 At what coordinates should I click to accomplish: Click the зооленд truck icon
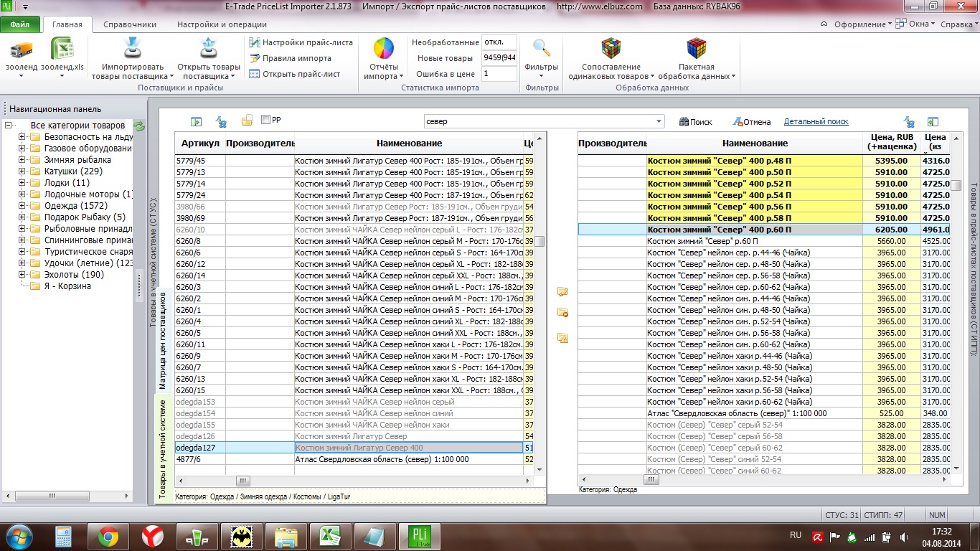[x=22, y=50]
